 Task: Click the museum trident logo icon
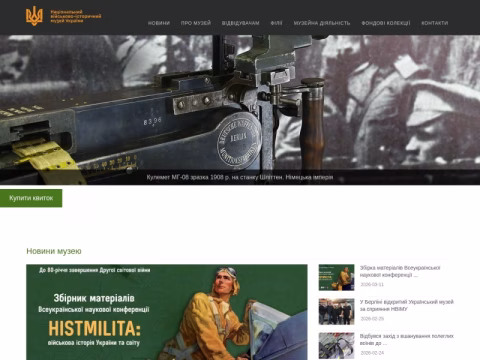34,16
